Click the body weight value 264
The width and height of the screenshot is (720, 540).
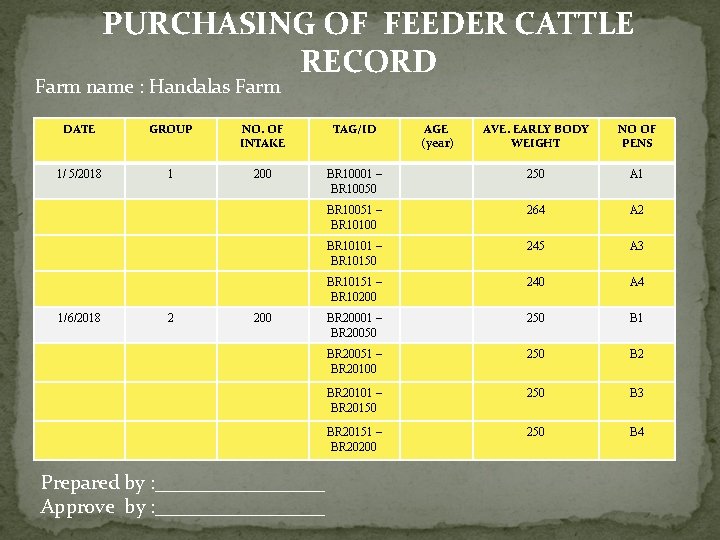[536, 210]
